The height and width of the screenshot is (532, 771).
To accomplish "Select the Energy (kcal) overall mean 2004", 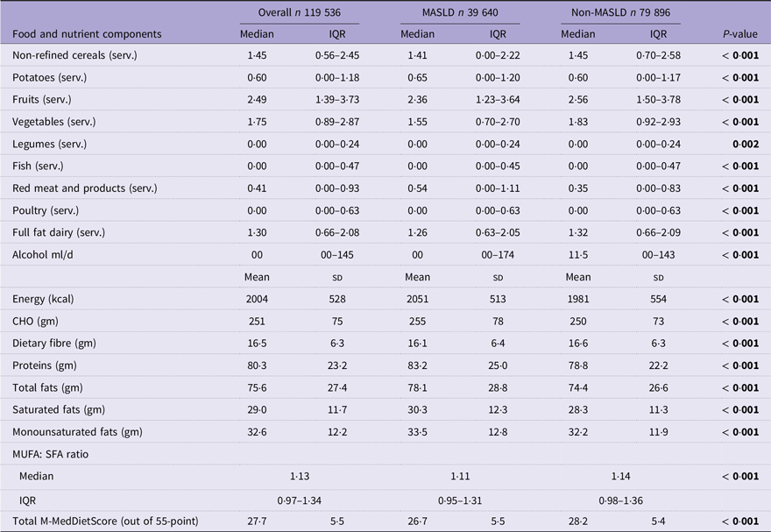I will pyautogui.click(x=257, y=299).
